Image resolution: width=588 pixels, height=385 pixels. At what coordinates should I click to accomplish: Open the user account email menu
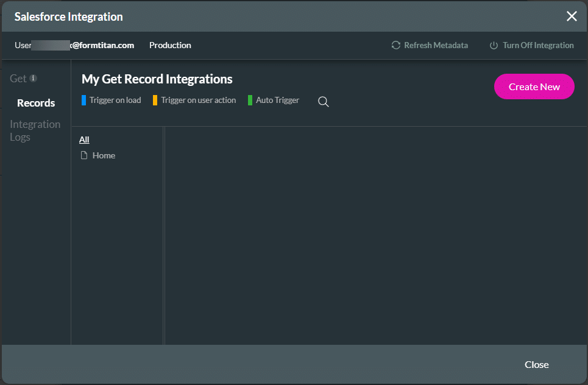[73, 45]
